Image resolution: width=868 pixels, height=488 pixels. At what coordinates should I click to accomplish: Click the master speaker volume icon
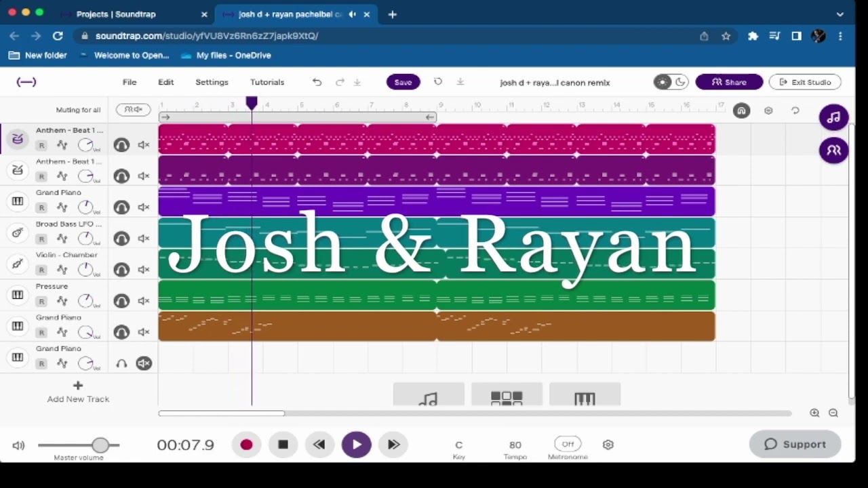(x=18, y=445)
